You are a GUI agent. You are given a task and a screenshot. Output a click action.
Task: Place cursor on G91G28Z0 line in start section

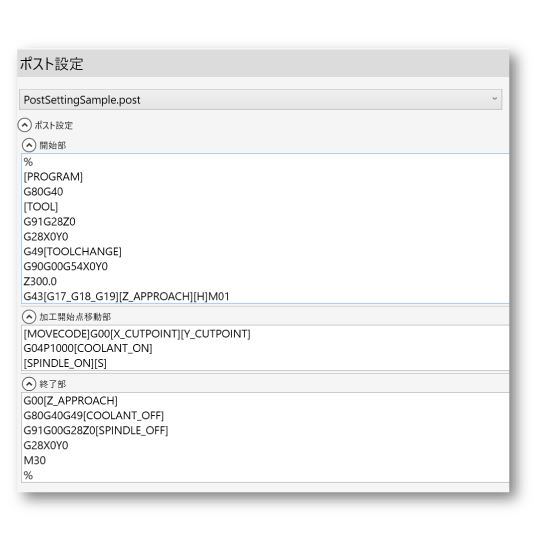[x=49, y=222]
